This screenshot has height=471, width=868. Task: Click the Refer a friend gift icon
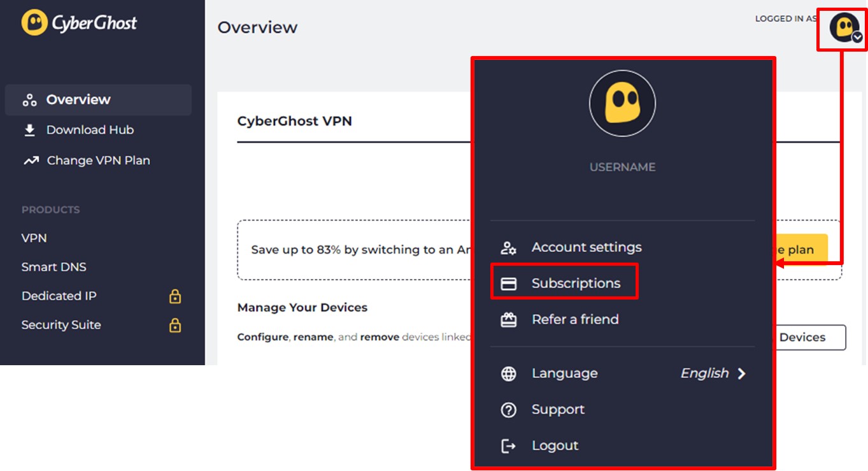pyautogui.click(x=508, y=319)
